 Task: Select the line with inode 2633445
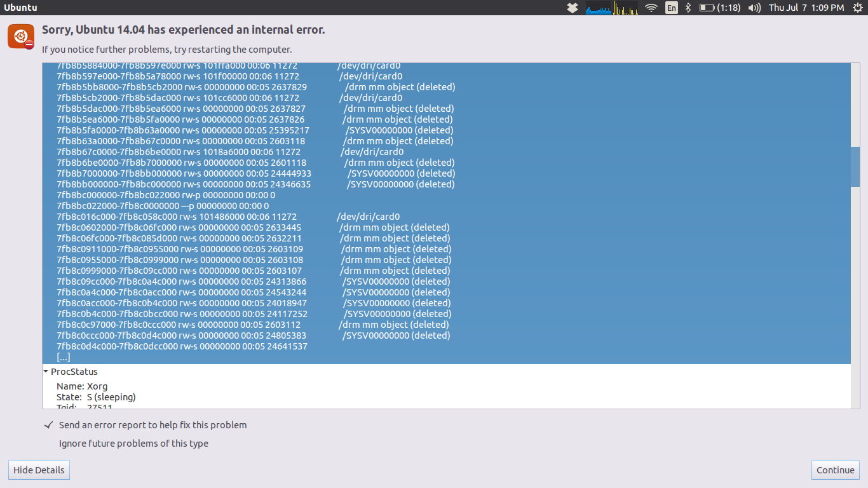pos(253,227)
